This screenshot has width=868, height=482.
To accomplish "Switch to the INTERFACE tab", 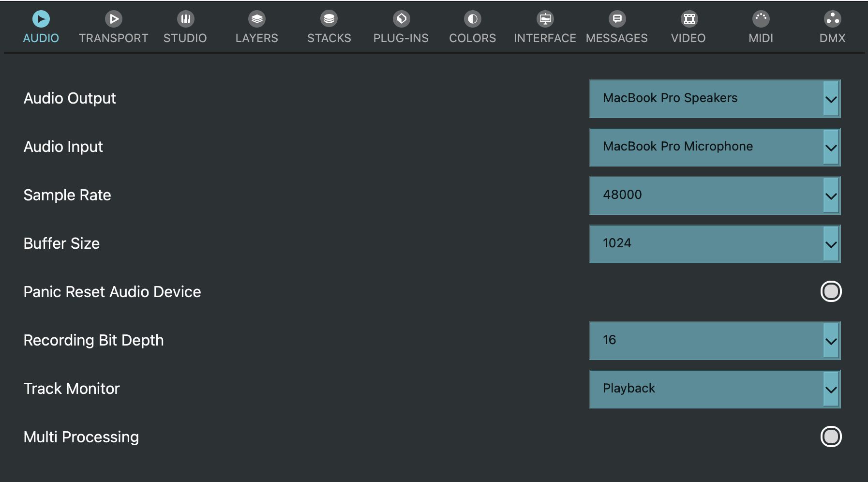I will 545,38.
